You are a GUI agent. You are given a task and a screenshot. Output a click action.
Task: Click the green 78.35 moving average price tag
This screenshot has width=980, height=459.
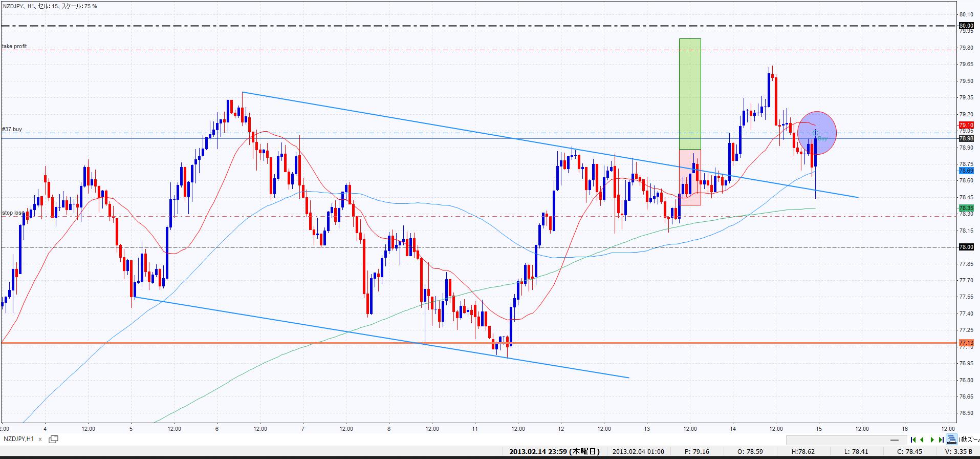tap(966, 208)
